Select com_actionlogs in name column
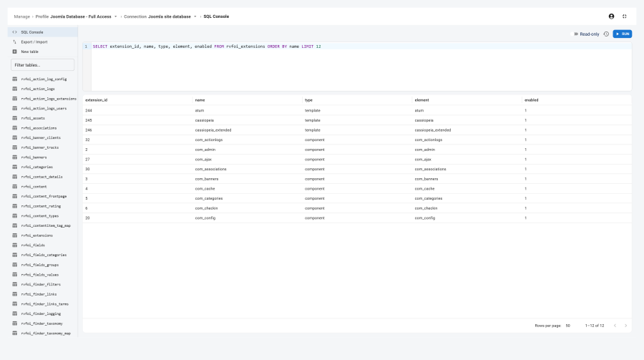Image resolution: width=644 pixels, height=360 pixels. coord(209,140)
